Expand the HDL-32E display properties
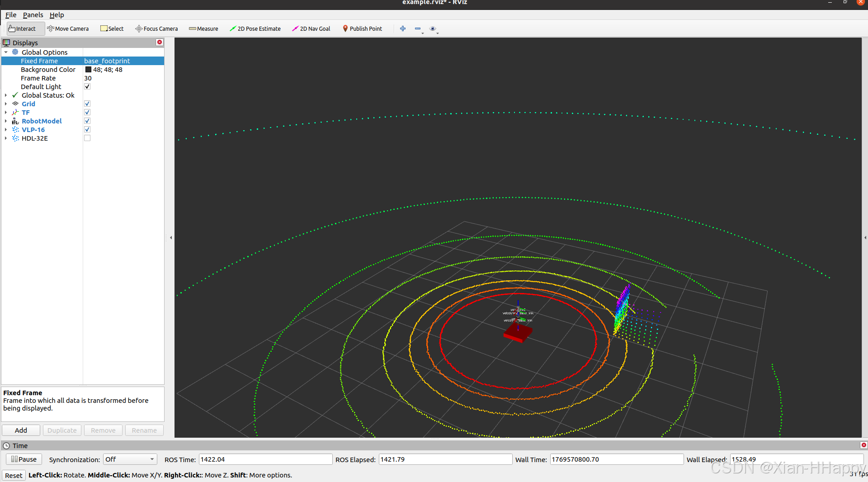Image resolution: width=868 pixels, height=482 pixels. click(x=6, y=138)
